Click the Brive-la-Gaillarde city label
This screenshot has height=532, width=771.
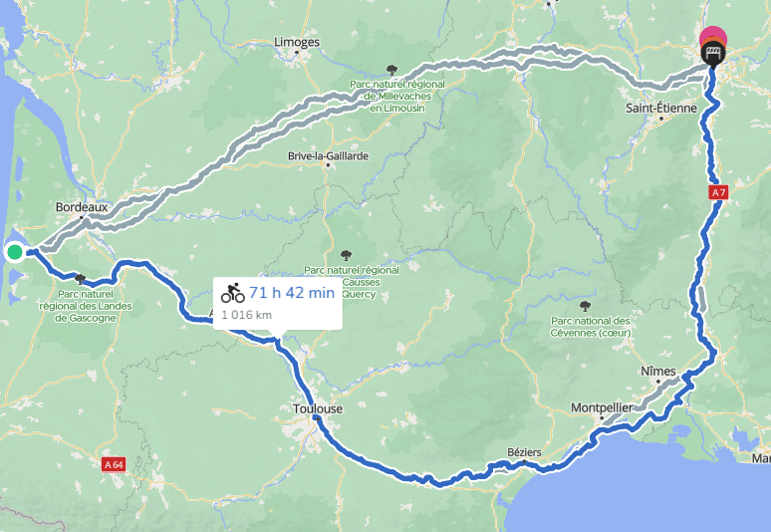click(x=328, y=156)
